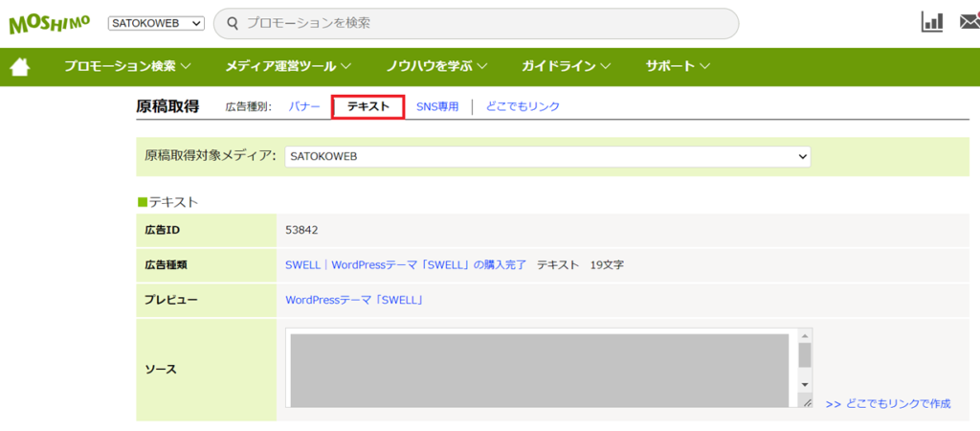Expand the ガイドライン menu

pos(566,66)
